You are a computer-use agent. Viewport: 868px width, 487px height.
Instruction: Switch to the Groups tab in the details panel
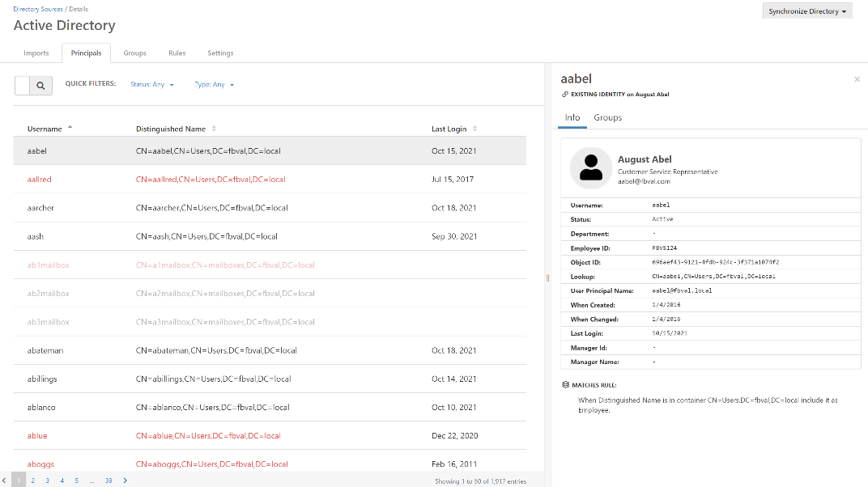point(608,118)
